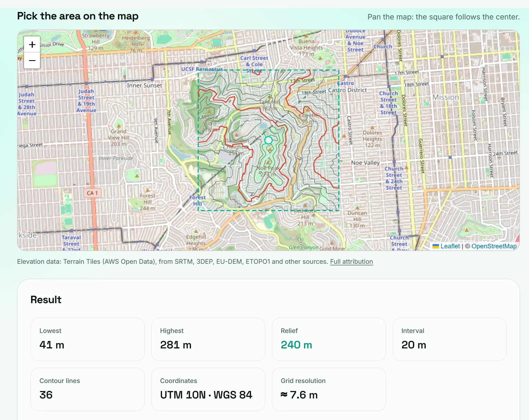
Task: Click the Grand View Hill 203 m label
Action: [x=119, y=138]
